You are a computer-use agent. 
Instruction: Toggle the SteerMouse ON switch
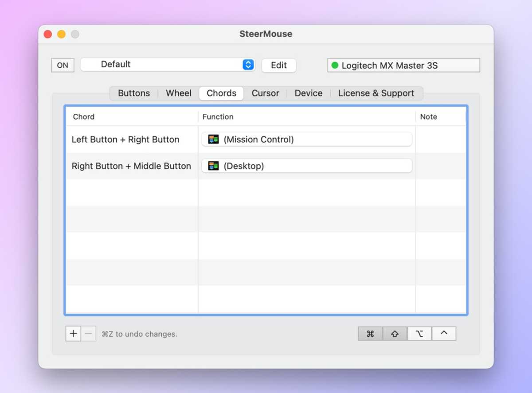pyautogui.click(x=62, y=65)
